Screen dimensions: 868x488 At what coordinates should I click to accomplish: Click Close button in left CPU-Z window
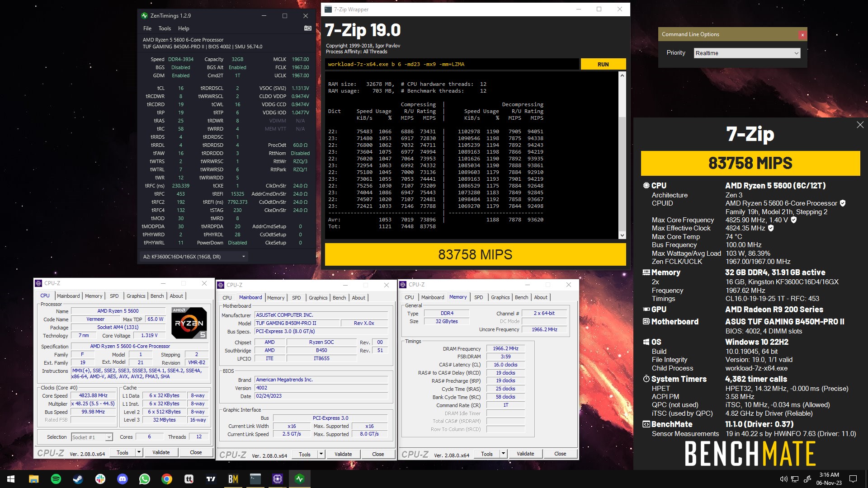tap(196, 452)
